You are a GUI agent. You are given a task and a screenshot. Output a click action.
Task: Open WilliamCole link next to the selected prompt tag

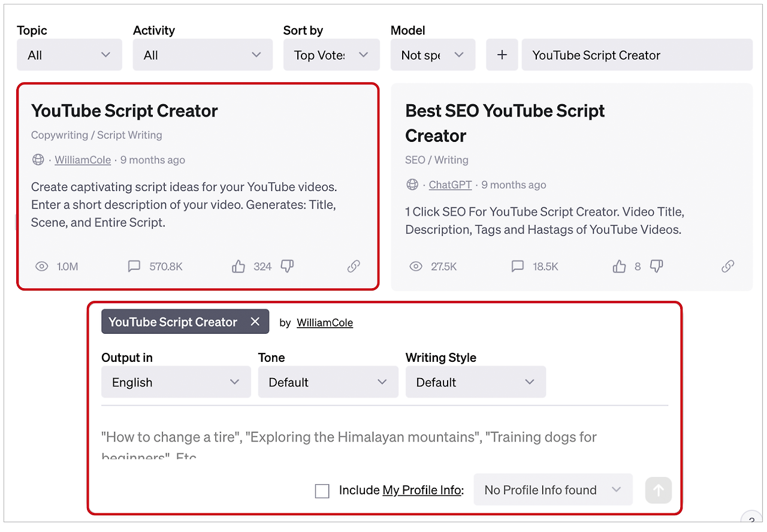tap(325, 323)
